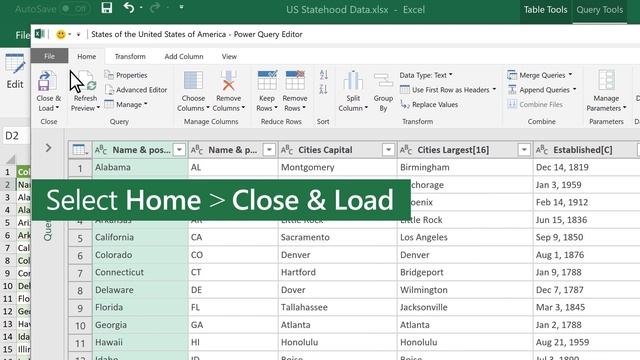Switch to the Add Column tab
This screenshot has width=640, height=360.
184,56
